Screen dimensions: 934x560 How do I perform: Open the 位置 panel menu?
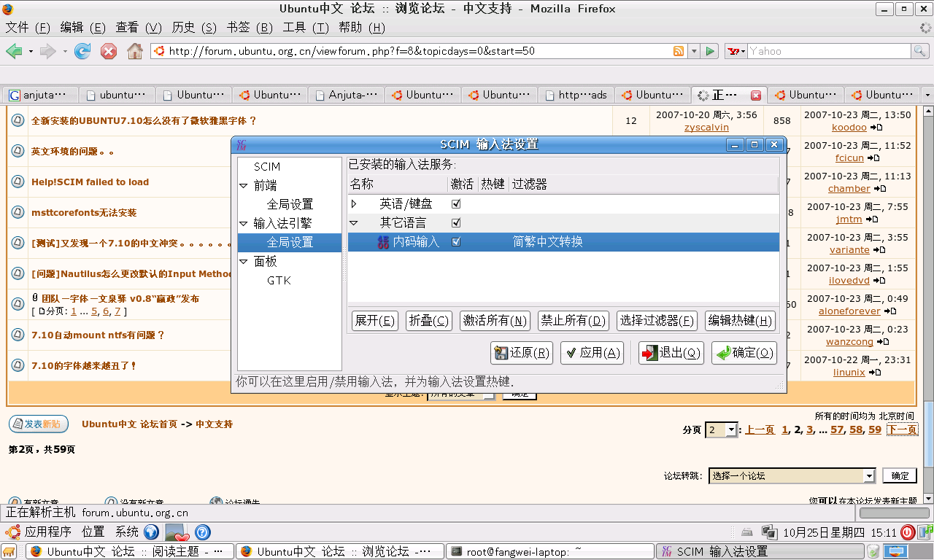point(93,532)
